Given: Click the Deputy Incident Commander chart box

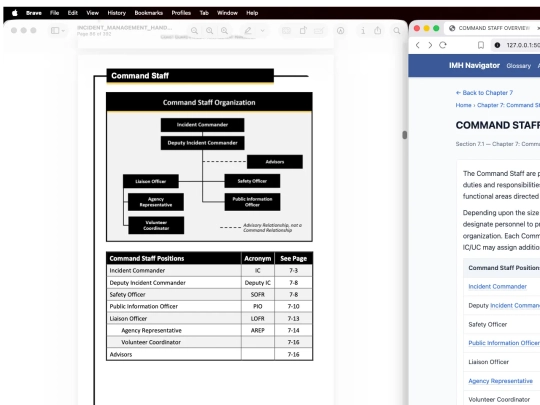Looking at the screenshot, I should (202, 143).
